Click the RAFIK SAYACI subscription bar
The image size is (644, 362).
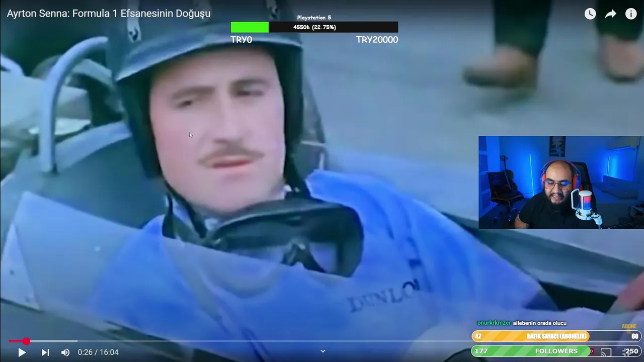(x=556, y=336)
